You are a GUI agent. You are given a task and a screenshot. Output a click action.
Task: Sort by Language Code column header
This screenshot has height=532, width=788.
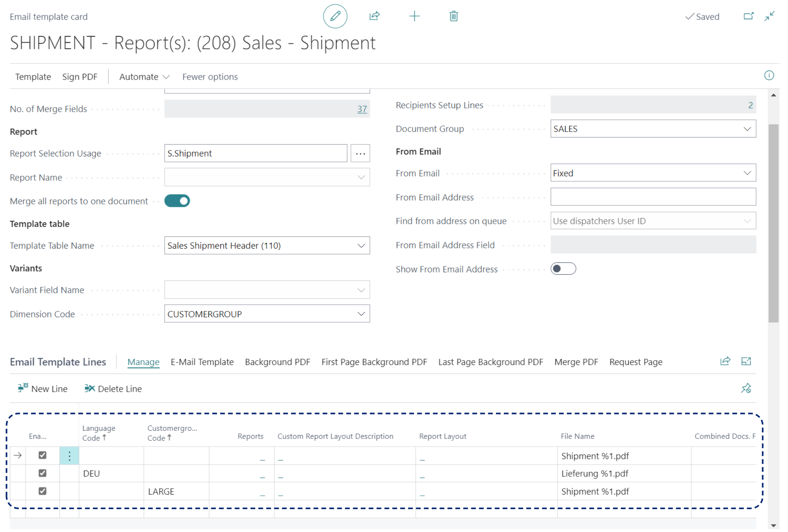(99, 433)
